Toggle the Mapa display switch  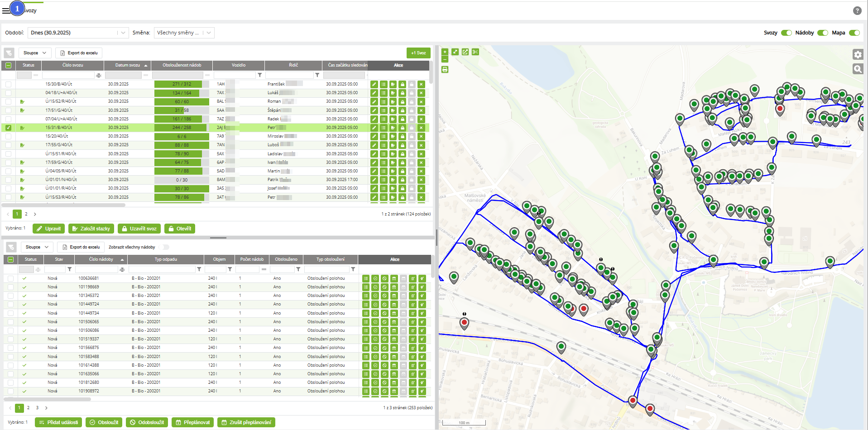pos(854,33)
